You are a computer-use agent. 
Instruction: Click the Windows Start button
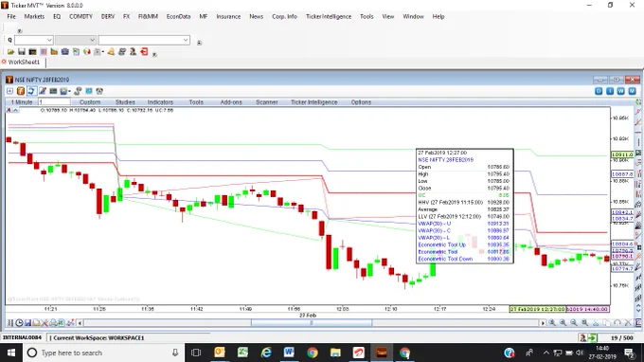point(11,353)
